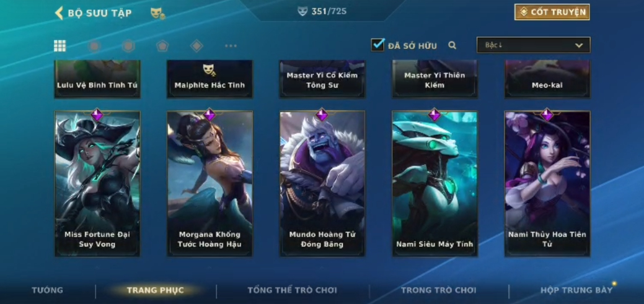
Task: Select the diamond rarity filter icon
Action: [x=196, y=46]
